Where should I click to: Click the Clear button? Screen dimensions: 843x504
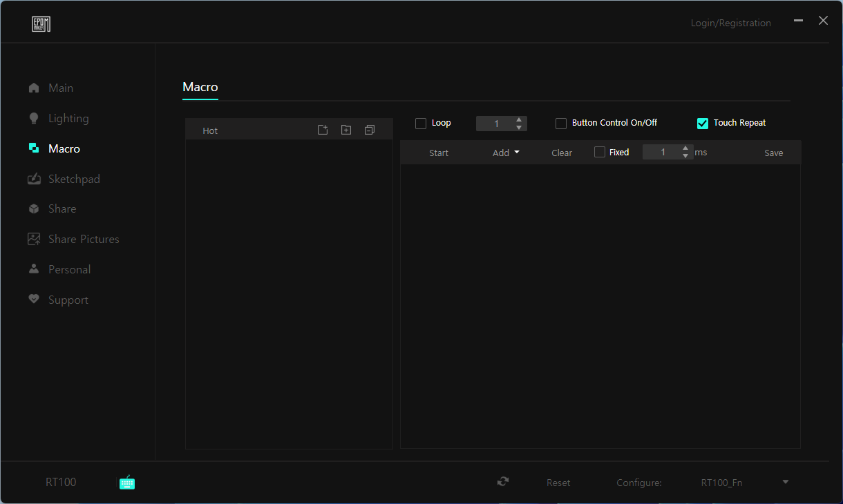click(x=562, y=153)
